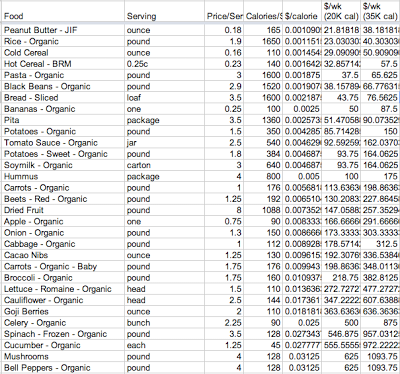Select the 'Serving' column header cell
This screenshot has height=374, width=400.
coord(164,12)
